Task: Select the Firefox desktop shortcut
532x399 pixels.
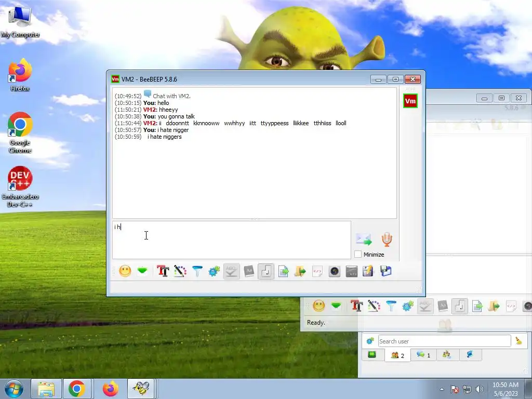Action: coord(20,75)
